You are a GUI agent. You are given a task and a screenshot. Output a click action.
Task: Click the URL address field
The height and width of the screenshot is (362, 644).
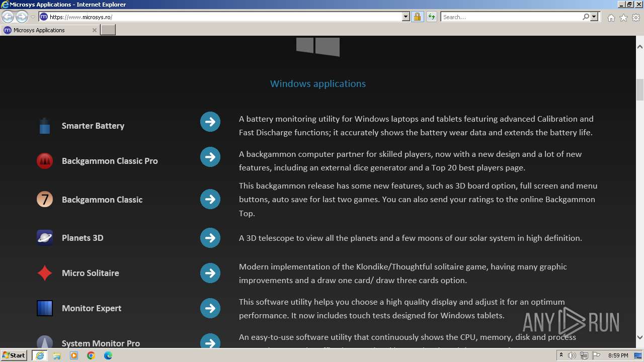tap(224, 17)
